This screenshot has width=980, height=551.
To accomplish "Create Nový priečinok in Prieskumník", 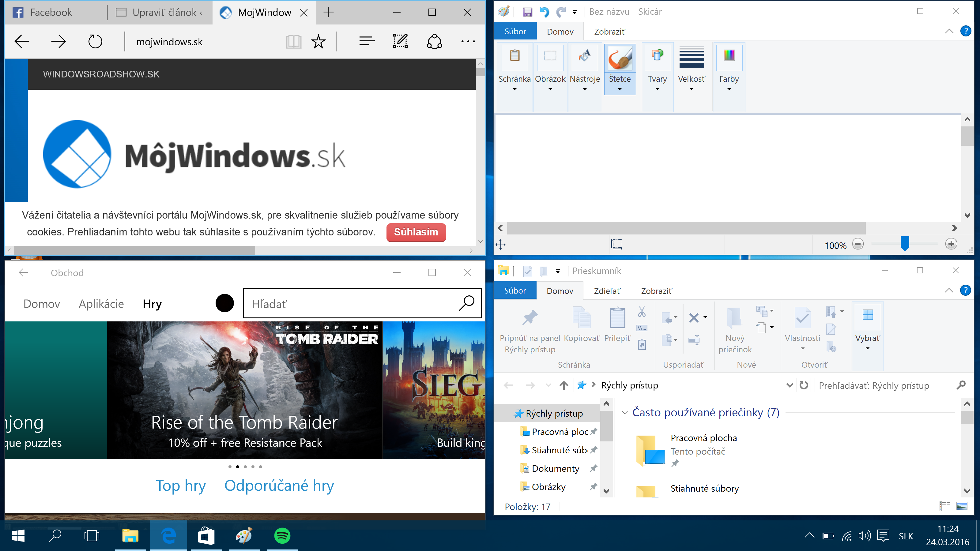I will pyautogui.click(x=735, y=330).
